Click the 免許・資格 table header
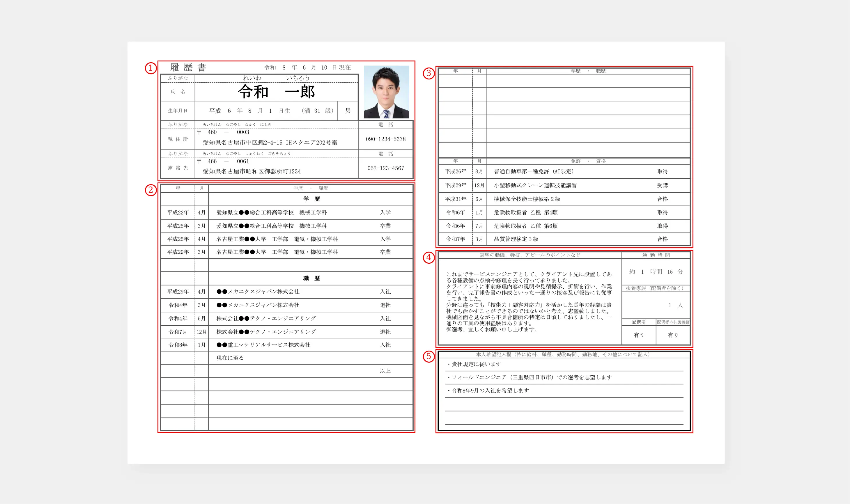This screenshot has width=850, height=504. pyautogui.click(x=588, y=161)
